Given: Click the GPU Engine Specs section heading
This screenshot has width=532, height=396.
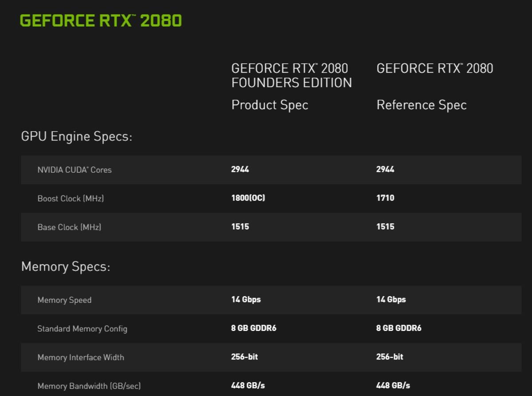Looking at the screenshot, I should [77, 137].
